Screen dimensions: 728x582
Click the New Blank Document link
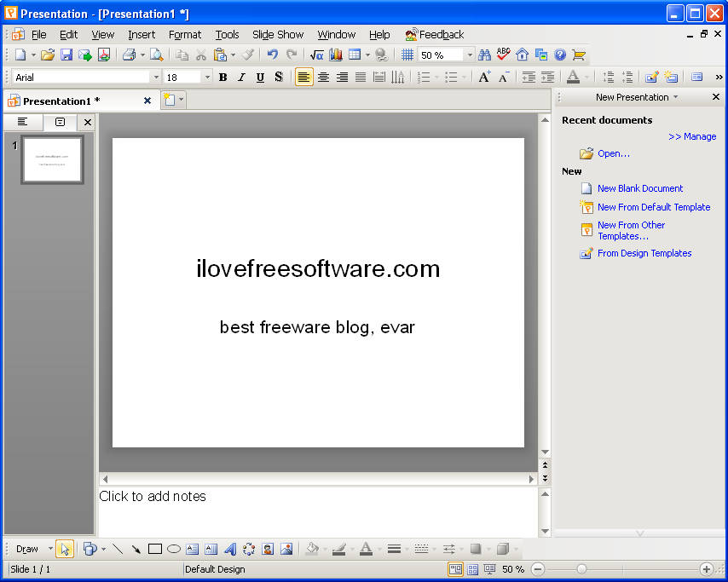point(639,188)
